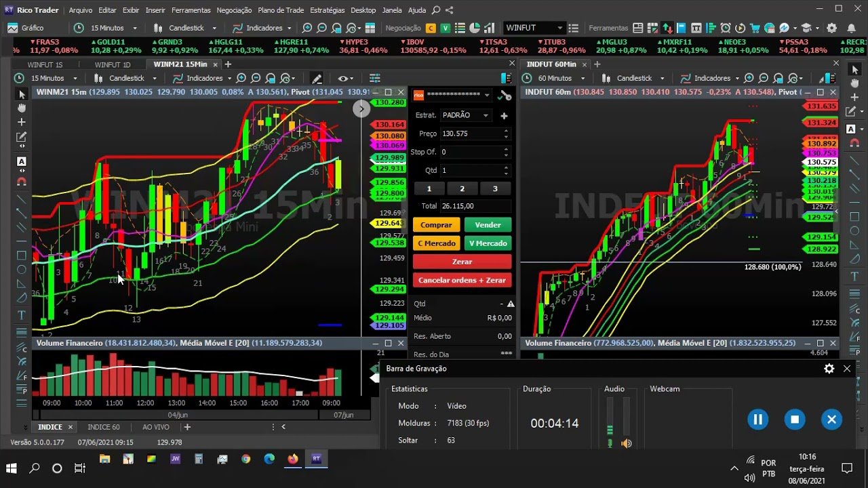
Task: Click the notification bell icon in main toolbar
Action: (x=851, y=28)
